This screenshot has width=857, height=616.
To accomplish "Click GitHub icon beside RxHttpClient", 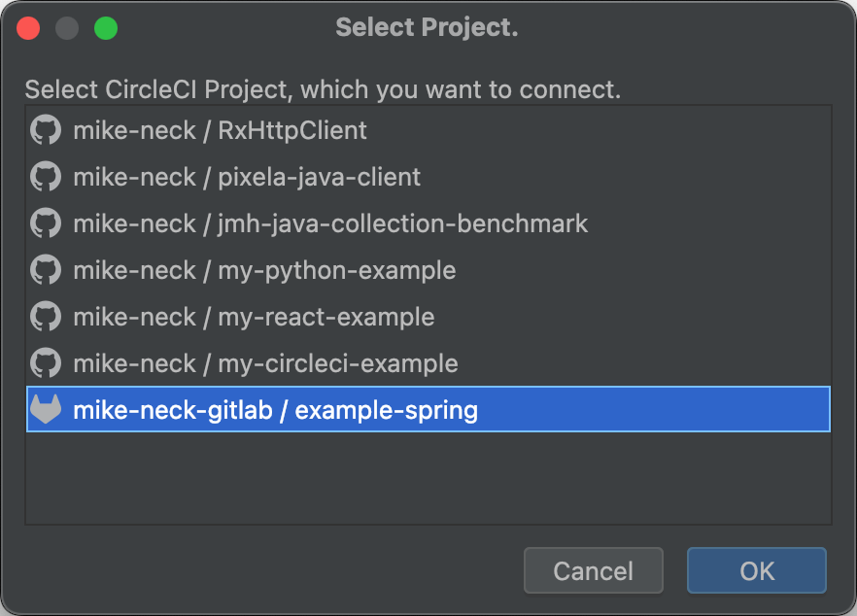I will [x=46, y=129].
